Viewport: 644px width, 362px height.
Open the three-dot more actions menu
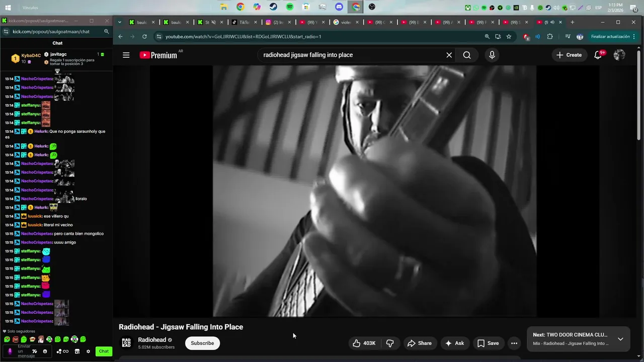514,343
